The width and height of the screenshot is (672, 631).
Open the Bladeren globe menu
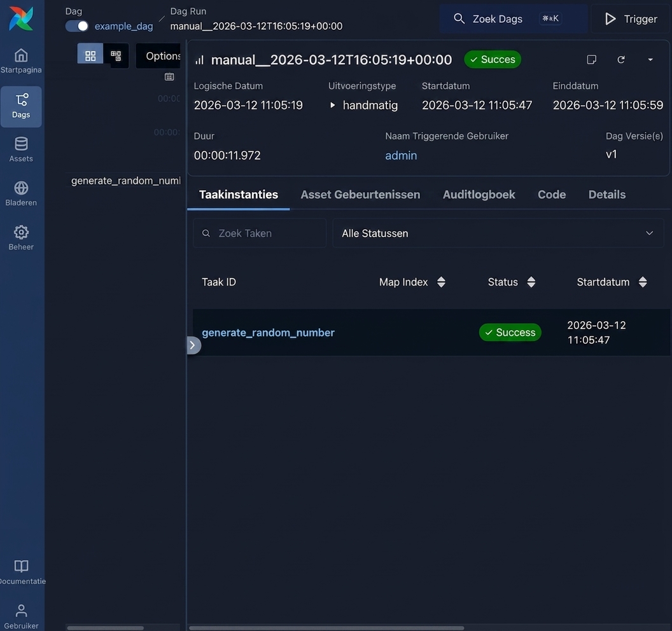[21, 193]
